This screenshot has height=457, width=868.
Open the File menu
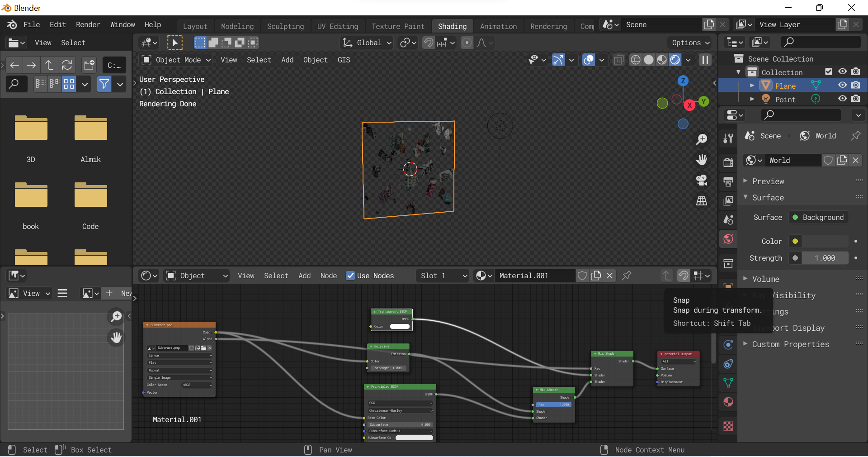[32, 24]
